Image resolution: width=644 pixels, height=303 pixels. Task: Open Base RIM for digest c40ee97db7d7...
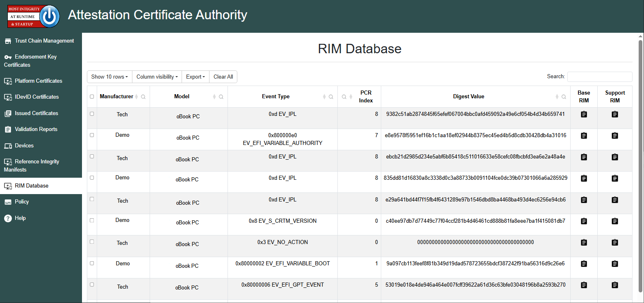(584, 221)
